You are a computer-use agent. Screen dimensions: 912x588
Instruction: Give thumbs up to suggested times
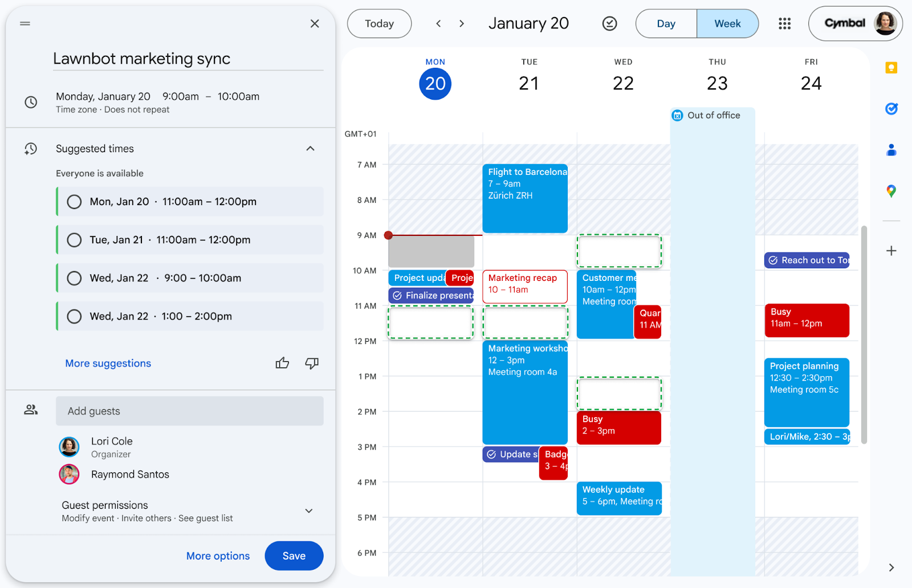click(282, 363)
